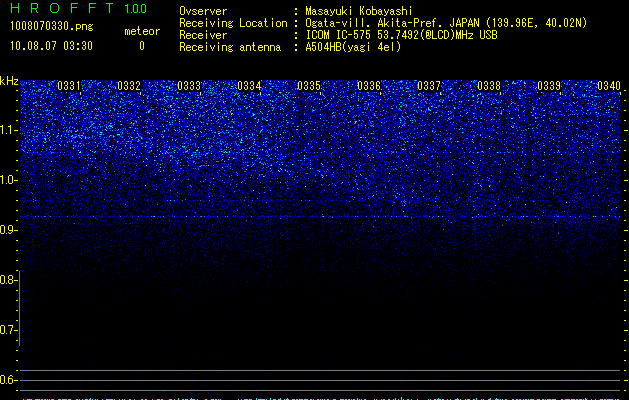Click the 0.7 kHz axis label
Image resolution: width=629 pixels, height=400 pixels.
(x=8, y=330)
